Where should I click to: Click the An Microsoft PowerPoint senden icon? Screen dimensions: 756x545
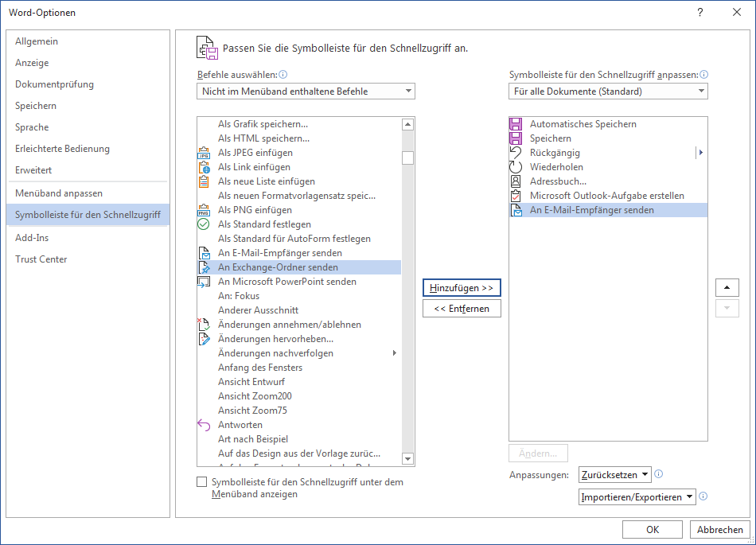click(x=203, y=282)
